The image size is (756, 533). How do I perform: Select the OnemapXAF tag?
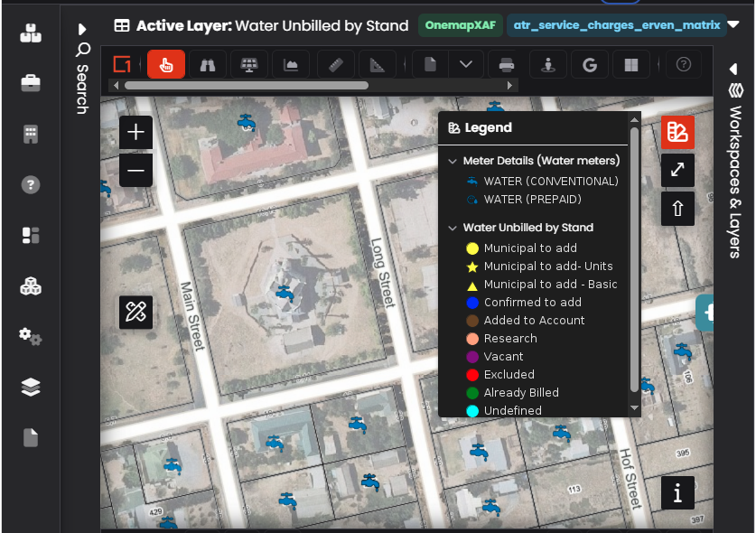pyautogui.click(x=461, y=25)
